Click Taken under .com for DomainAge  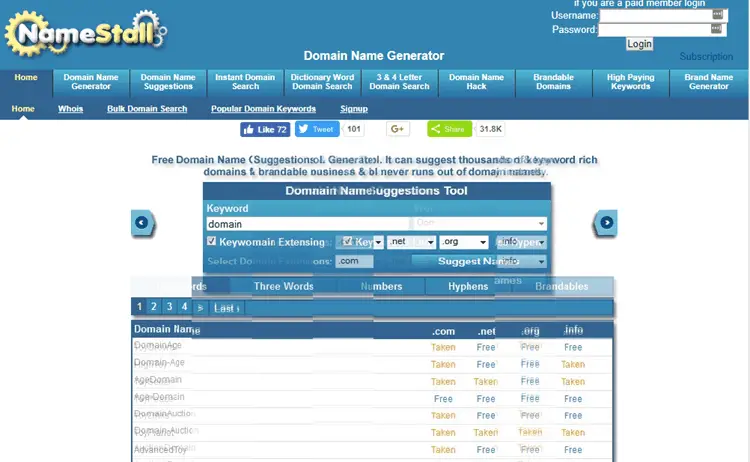tap(443, 347)
